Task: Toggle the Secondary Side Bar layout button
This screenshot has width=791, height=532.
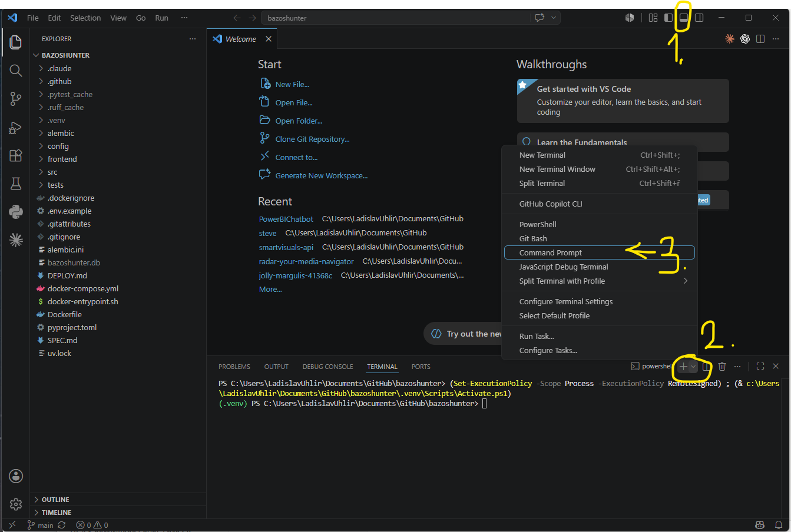Action: point(699,18)
